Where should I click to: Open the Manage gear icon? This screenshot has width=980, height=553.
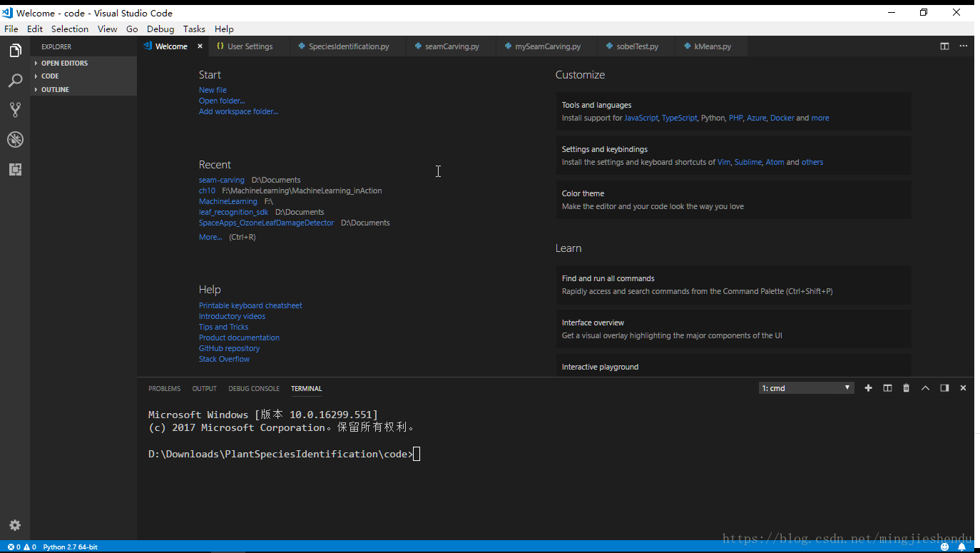[15, 525]
